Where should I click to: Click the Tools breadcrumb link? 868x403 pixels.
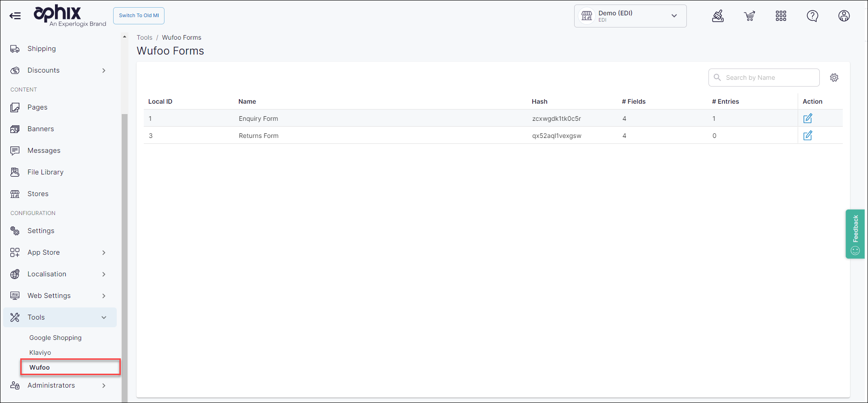(x=144, y=37)
